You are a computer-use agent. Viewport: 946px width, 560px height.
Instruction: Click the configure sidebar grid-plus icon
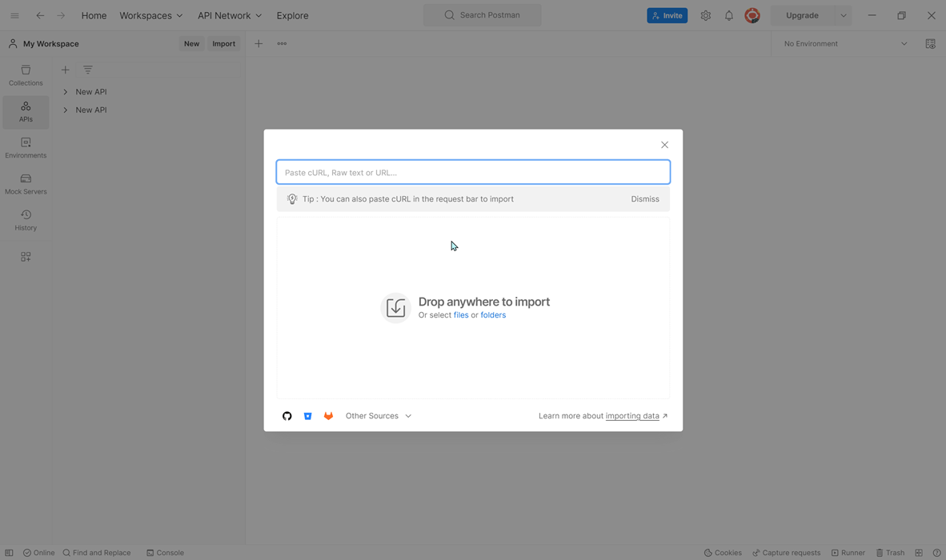tap(26, 257)
